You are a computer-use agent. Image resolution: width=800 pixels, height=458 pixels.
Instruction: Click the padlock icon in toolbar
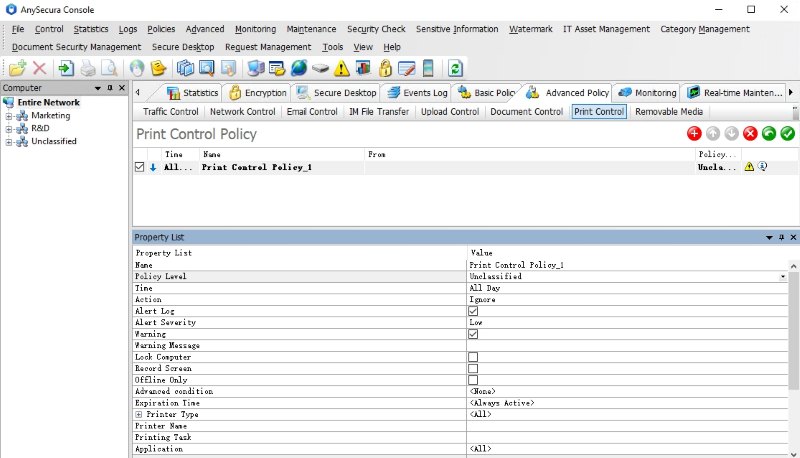[x=385, y=68]
